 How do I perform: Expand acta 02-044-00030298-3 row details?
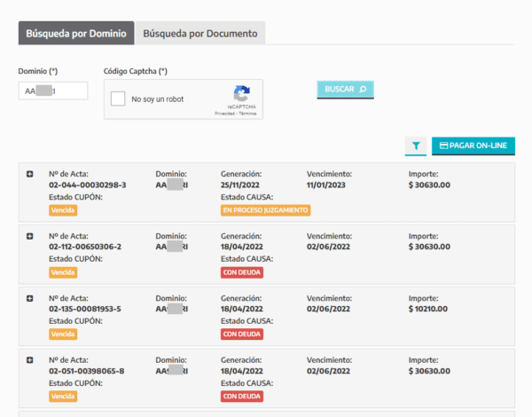pos(30,174)
